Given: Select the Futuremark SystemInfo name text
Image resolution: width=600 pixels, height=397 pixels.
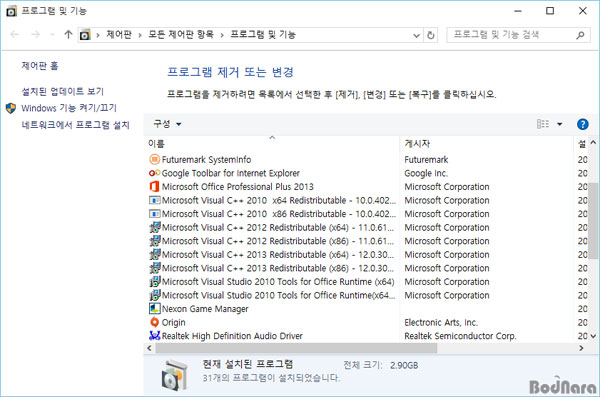Looking at the screenshot, I should coord(206,159).
